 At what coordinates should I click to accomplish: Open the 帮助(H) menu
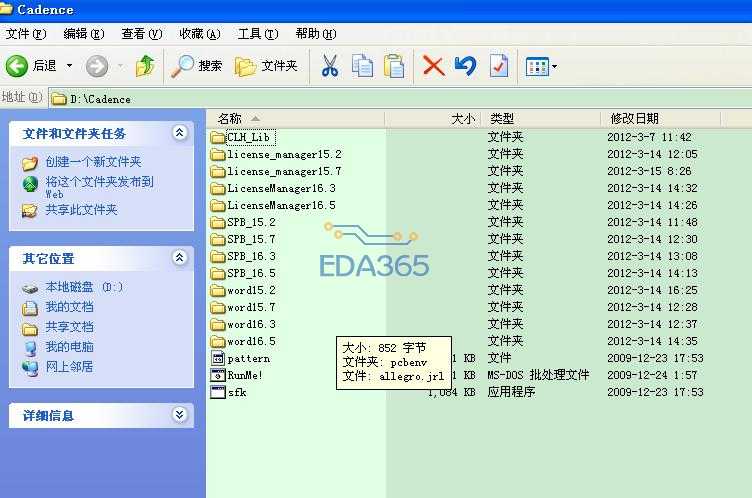(x=316, y=34)
